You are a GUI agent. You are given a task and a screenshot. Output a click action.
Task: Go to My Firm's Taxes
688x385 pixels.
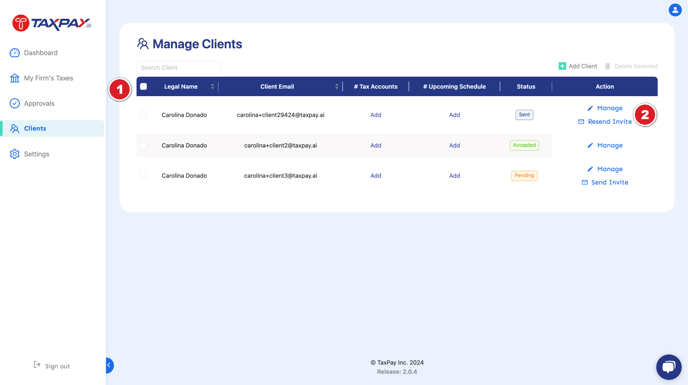(x=48, y=78)
